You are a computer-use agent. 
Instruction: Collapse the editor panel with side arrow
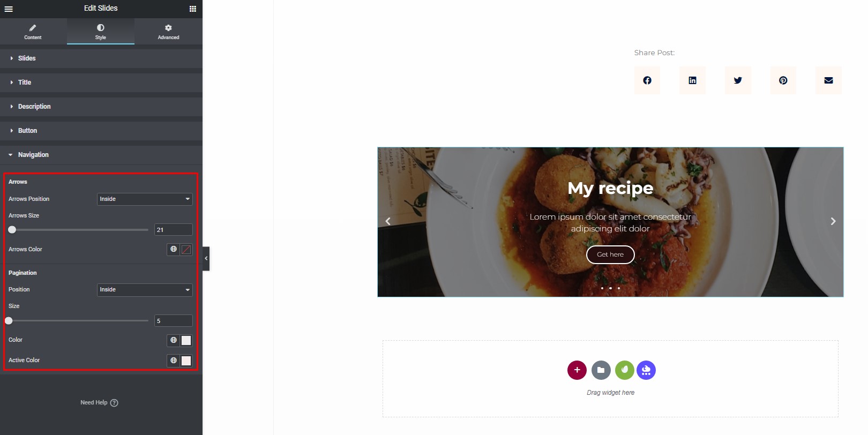206,258
